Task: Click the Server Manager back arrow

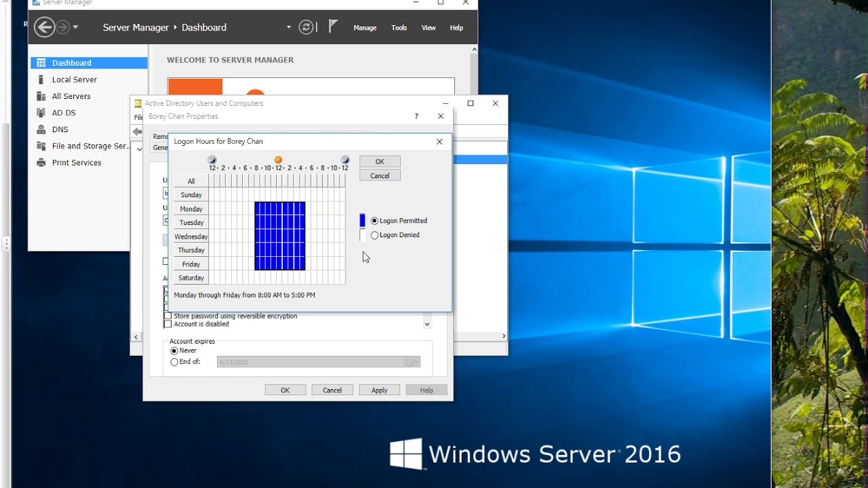Action: click(44, 27)
